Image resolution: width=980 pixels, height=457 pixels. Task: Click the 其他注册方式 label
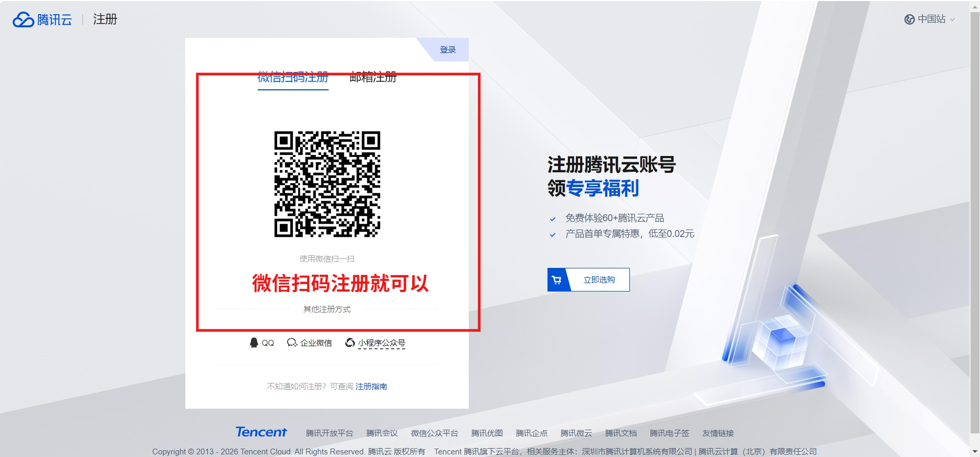pos(327,309)
